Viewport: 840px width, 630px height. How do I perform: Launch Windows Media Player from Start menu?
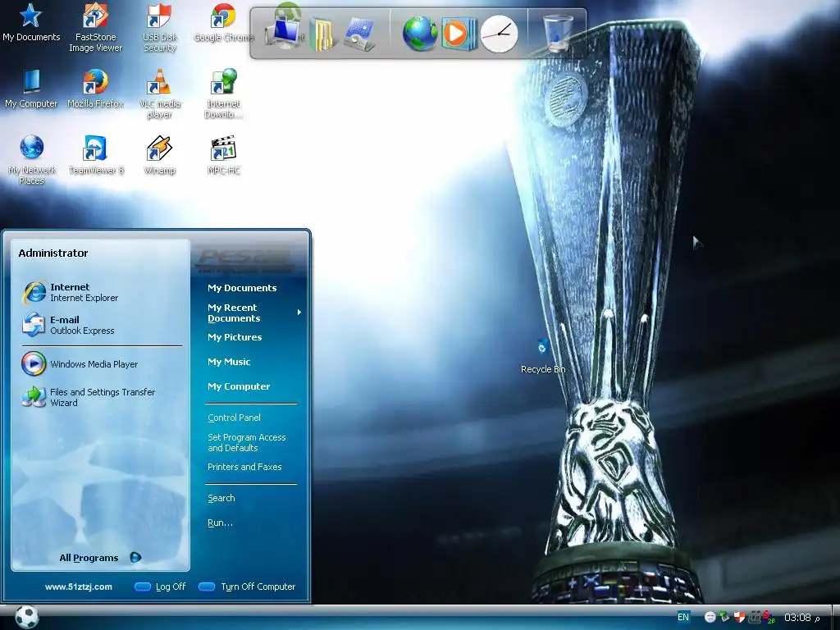pyautogui.click(x=101, y=363)
